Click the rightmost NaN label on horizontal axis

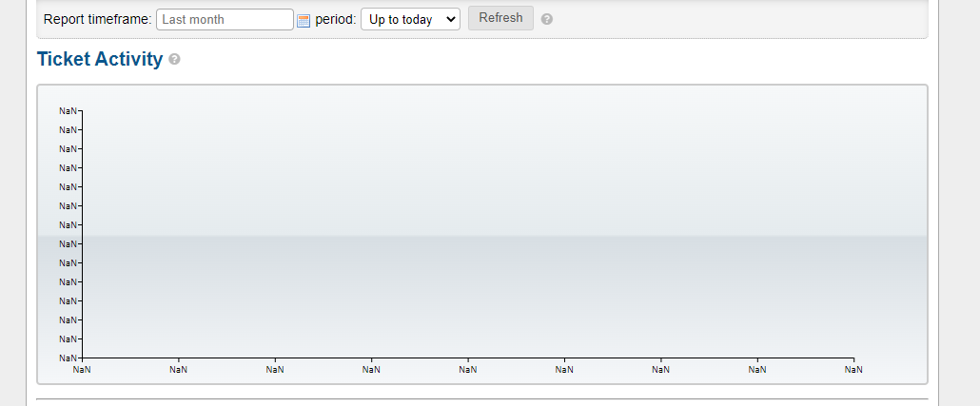[853, 369]
